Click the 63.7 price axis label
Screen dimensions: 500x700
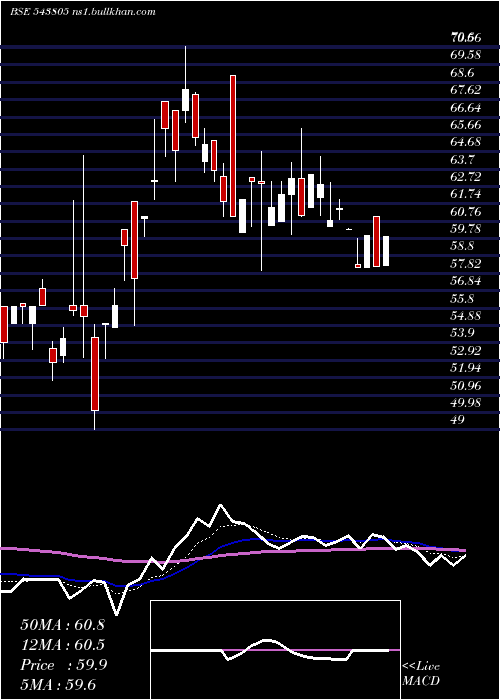click(x=463, y=159)
